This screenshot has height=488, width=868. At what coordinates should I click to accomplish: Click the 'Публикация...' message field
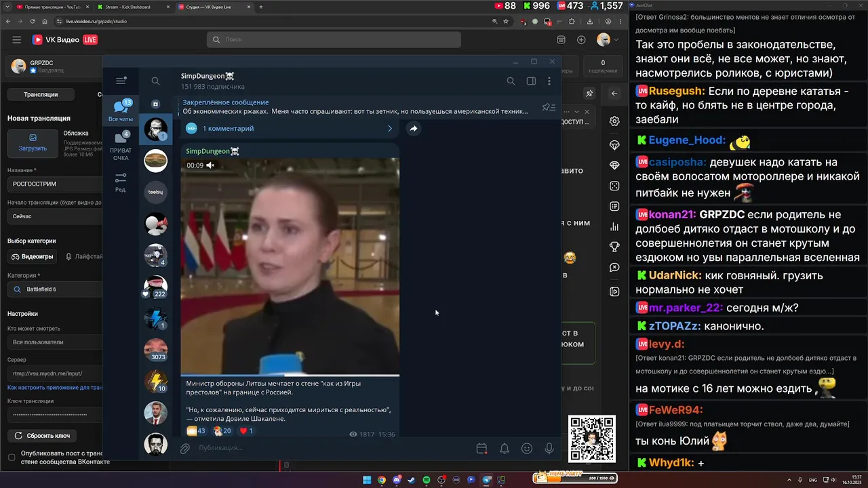332,448
